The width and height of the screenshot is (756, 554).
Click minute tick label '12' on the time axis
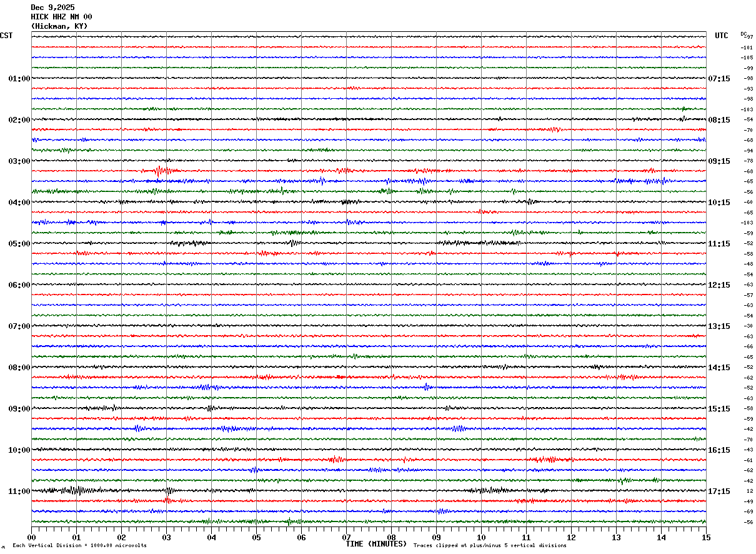[x=571, y=537]
